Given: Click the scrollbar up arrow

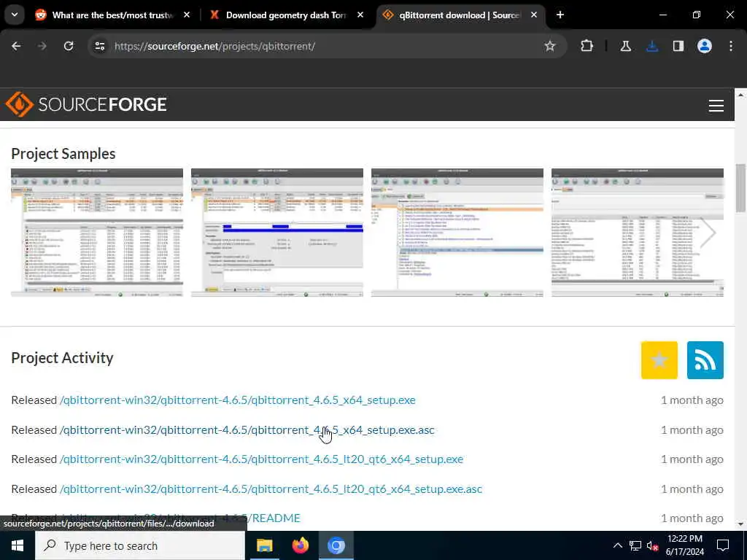Looking at the screenshot, I should [740, 96].
